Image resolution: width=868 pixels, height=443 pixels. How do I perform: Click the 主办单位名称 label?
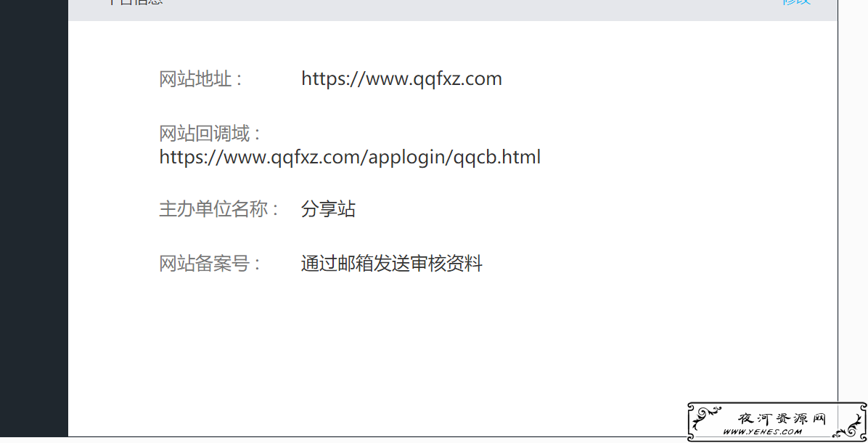[x=218, y=208]
